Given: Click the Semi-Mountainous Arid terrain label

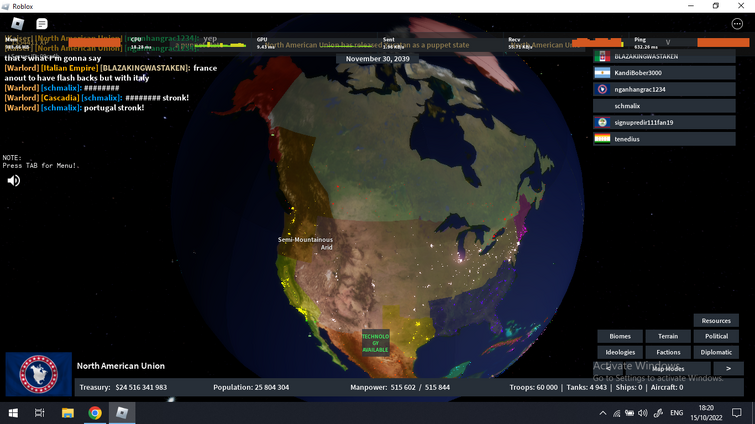Looking at the screenshot, I should 305,243.
